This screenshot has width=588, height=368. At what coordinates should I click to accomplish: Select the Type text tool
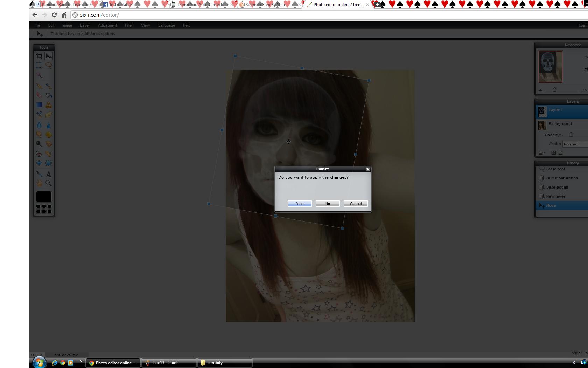[x=49, y=174]
